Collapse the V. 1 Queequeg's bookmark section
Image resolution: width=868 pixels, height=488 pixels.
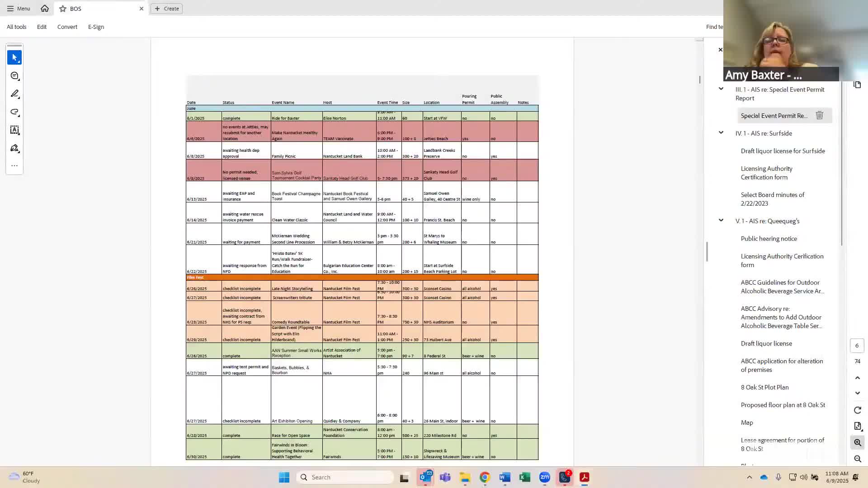tap(721, 221)
